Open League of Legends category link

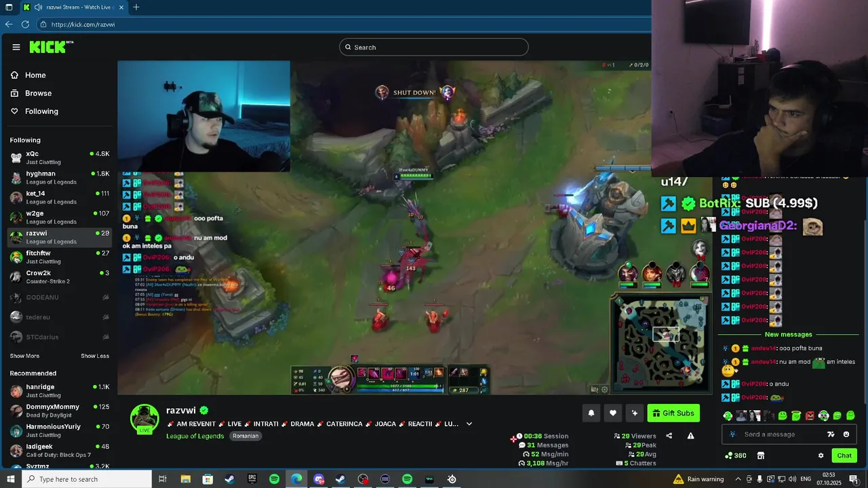[195, 436]
